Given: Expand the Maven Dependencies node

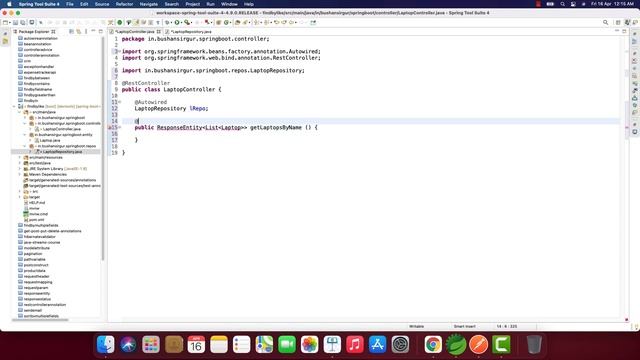Looking at the screenshot, I should click(x=20, y=175).
